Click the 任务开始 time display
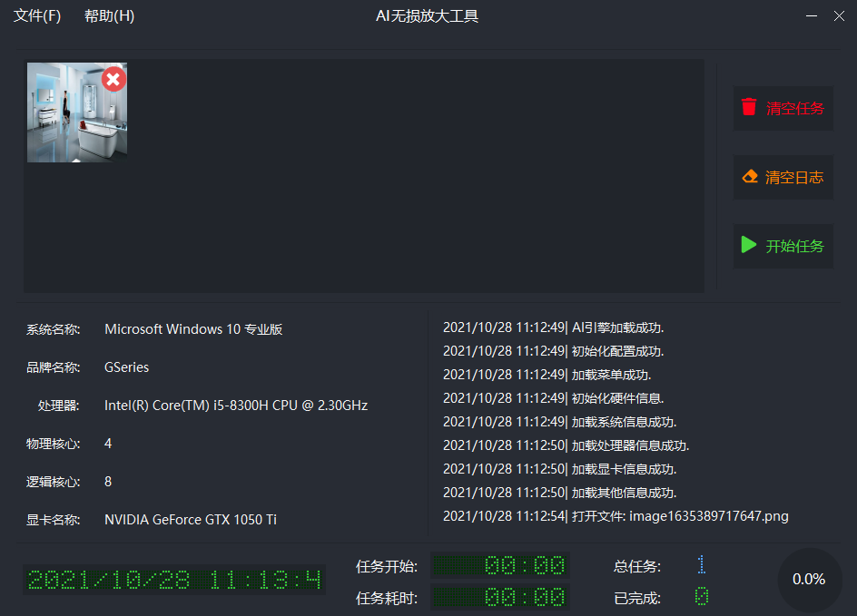Image resolution: width=857 pixels, height=616 pixels. [x=500, y=565]
